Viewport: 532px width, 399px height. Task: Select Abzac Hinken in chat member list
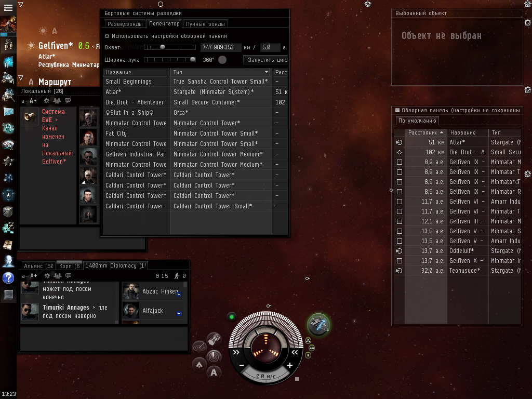(152, 291)
